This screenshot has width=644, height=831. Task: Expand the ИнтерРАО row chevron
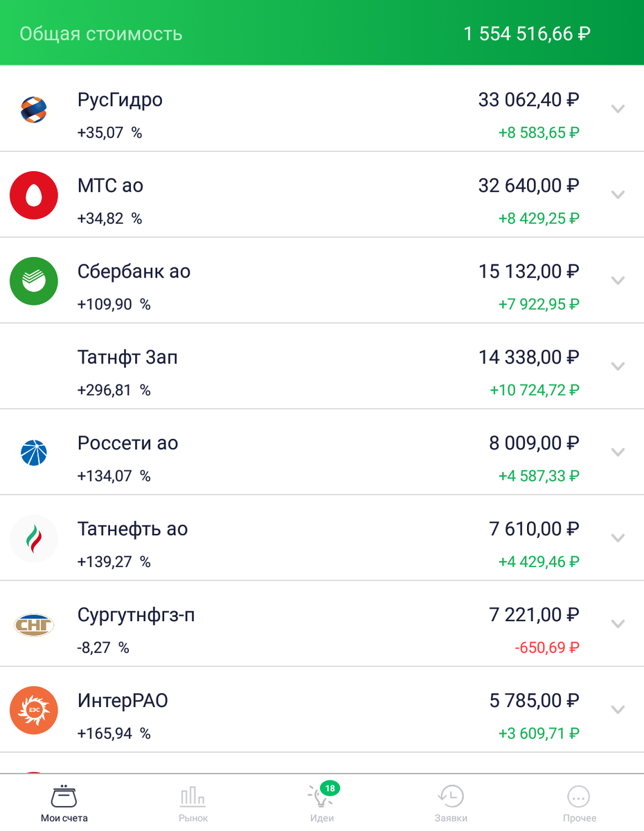tap(618, 710)
